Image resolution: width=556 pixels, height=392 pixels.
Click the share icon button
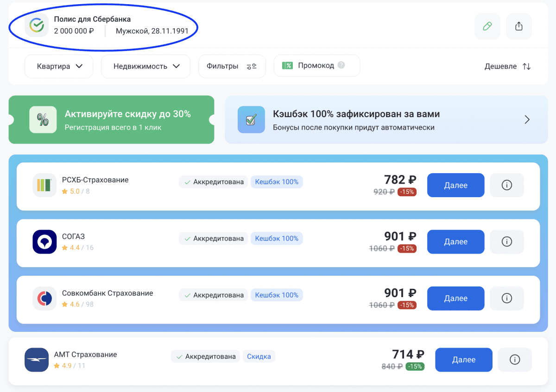[518, 26]
